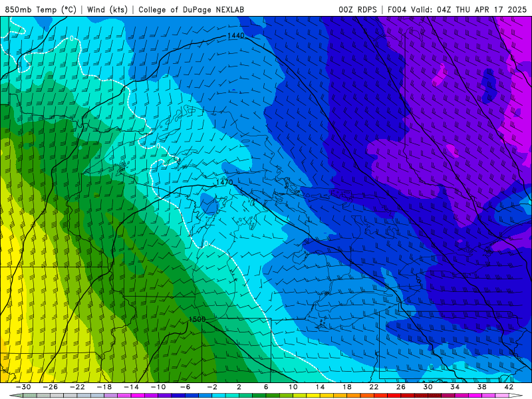The width and height of the screenshot is (532, 399).
Task: Click the -14 tick on the temperature scale
Action: [x=131, y=387]
